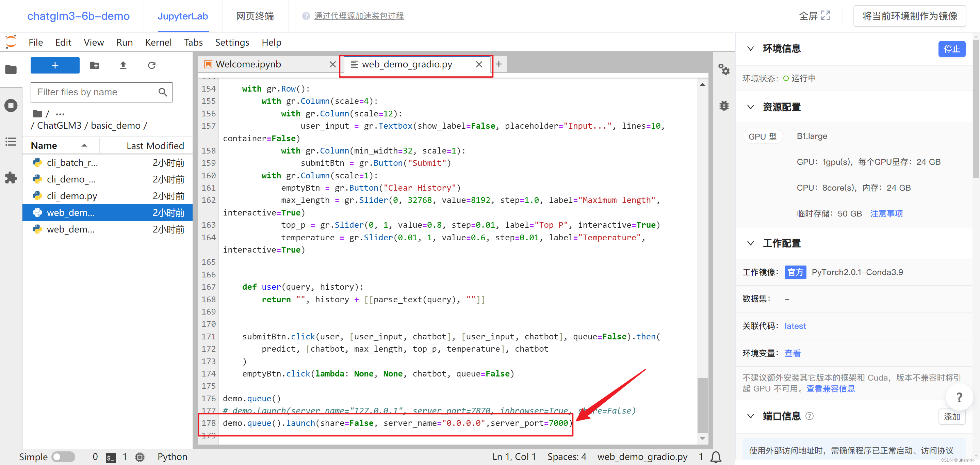Click the kernel chip icon in the status bar
Screen dimensions: 980x465
[x=140, y=457]
